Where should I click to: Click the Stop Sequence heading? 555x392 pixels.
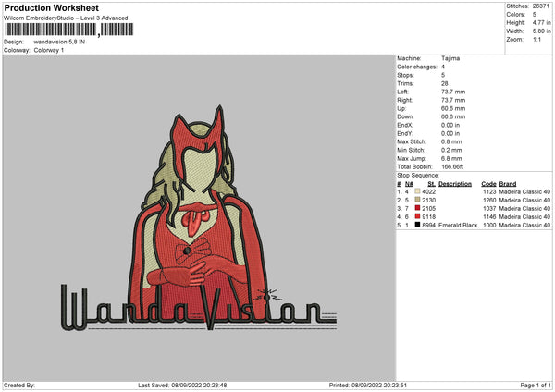point(418,174)
